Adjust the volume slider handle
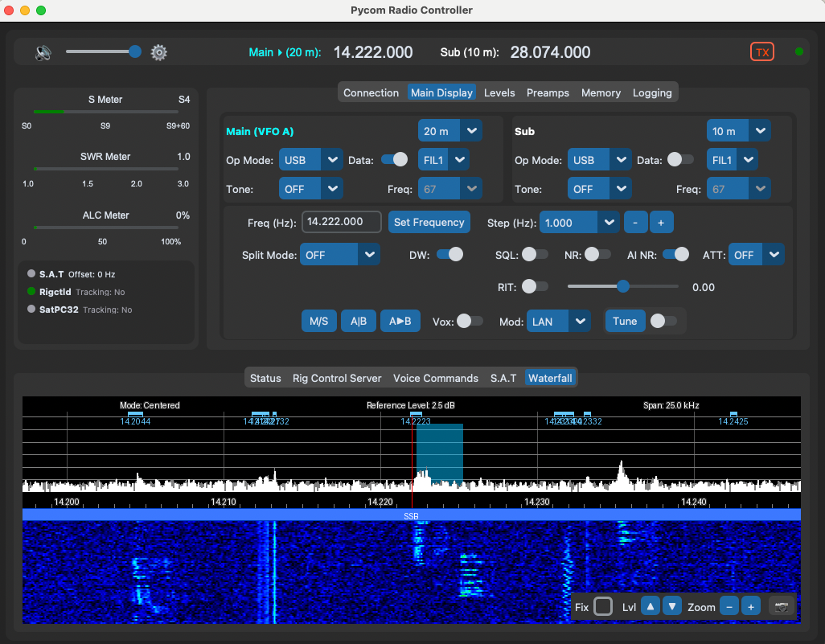 (x=135, y=51)
